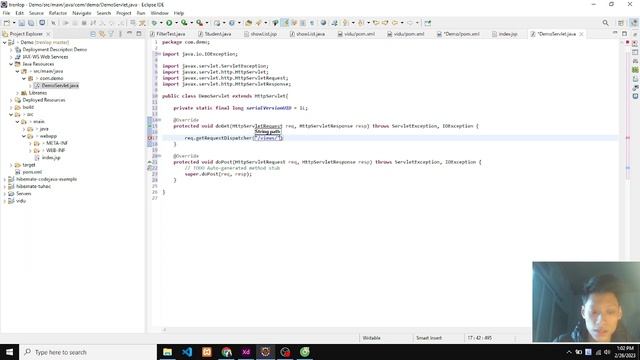
Task: Click the green Run play icon
Action: [169, 23]
